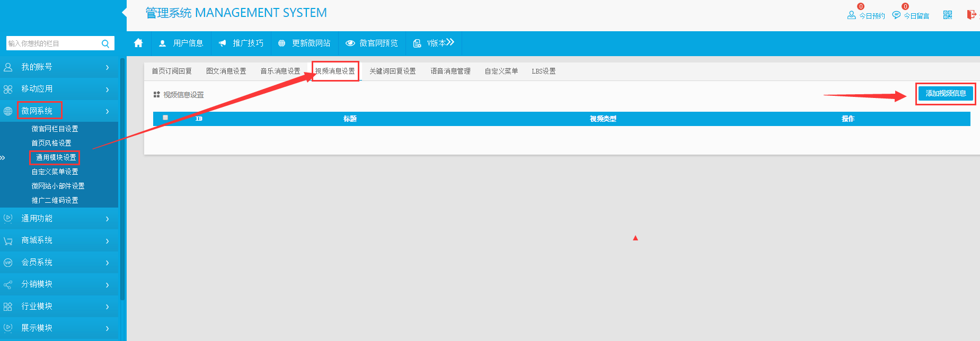This screenshot has height=341, width=980.
Task: Collapse sidebar using the top arrow handle
Action: [125, 12]
